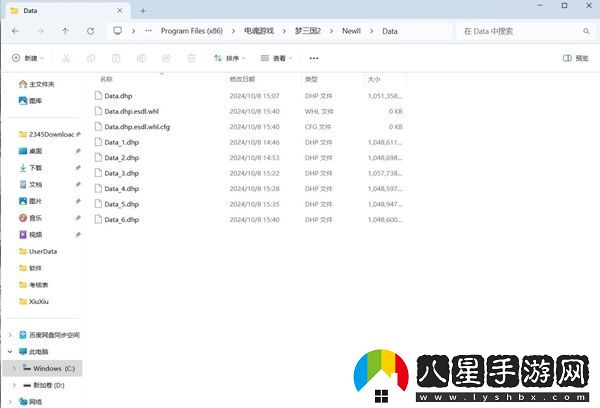Viewport: 600px width, 408px height.
Task: Expand the Windows (C:) drive tree node
Action: (12, 368)
